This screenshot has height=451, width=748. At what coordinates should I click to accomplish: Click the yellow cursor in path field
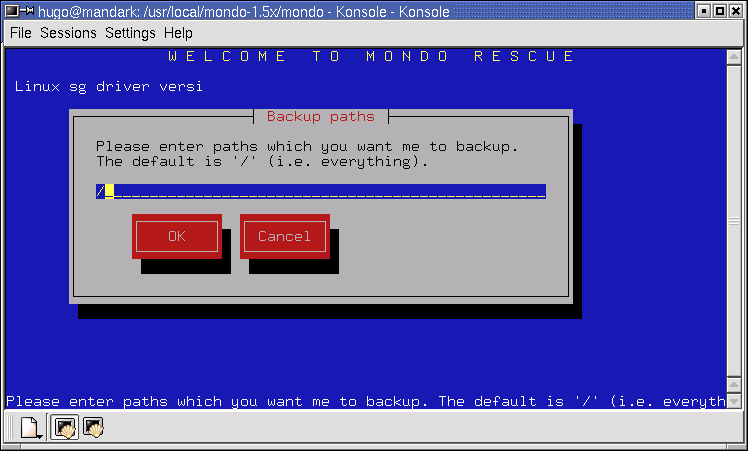tap(109, 191)
